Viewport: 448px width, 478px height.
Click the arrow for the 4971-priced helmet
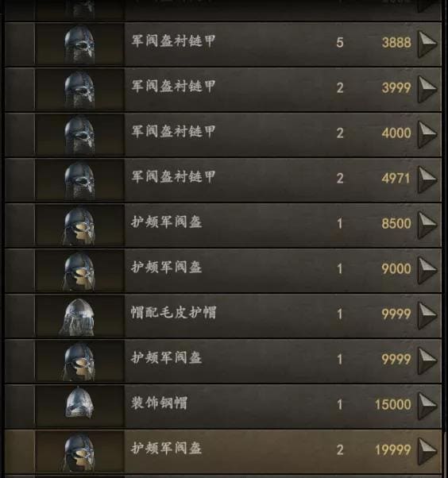pos(427,179)
